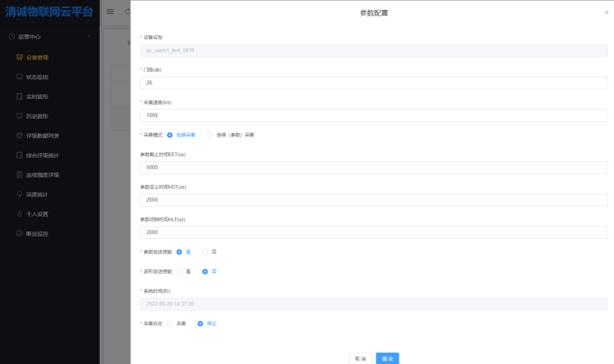Open 连续强度评级 menu item

43,175
